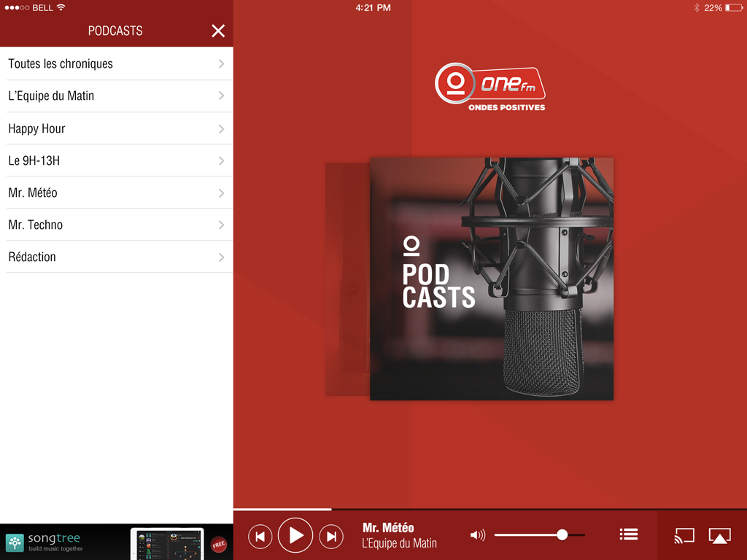
Task: Open AirPlay output options
Action: tap(720, 536)
